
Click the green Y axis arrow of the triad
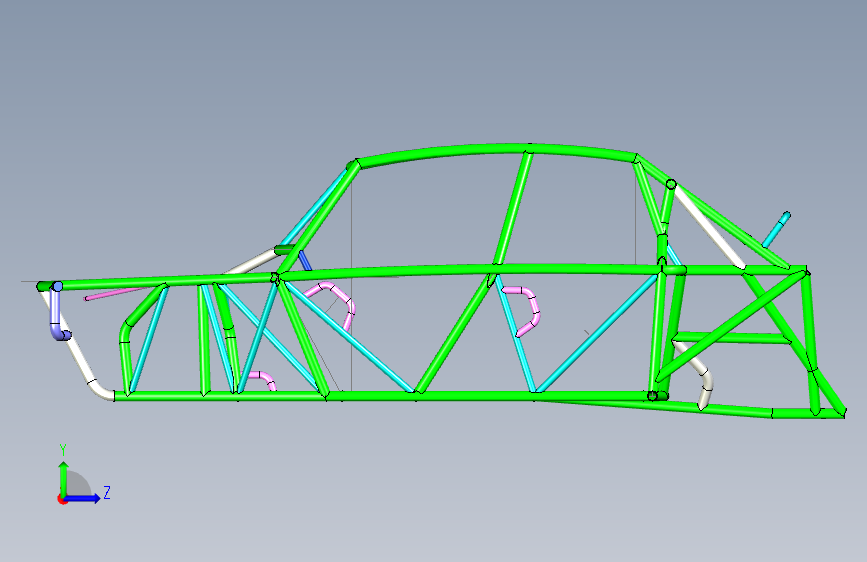pos(64,478)
